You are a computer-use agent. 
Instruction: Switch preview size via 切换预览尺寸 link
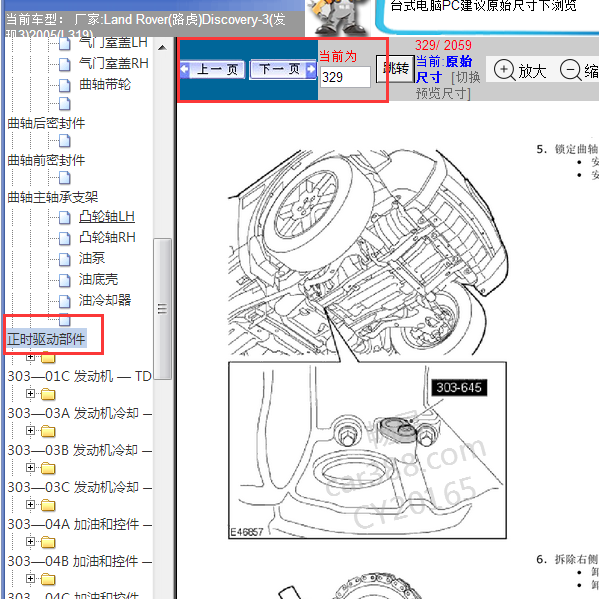point(448,86)
